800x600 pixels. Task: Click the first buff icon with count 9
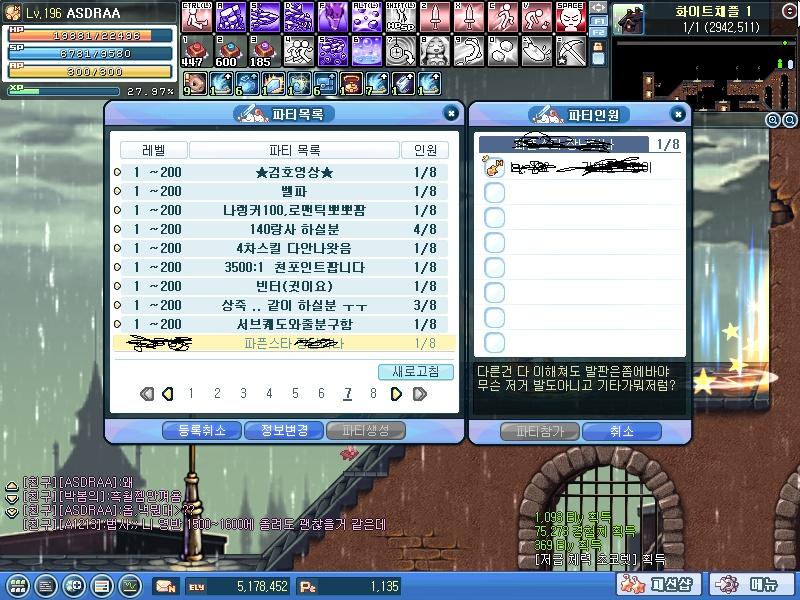pos(195,84)
